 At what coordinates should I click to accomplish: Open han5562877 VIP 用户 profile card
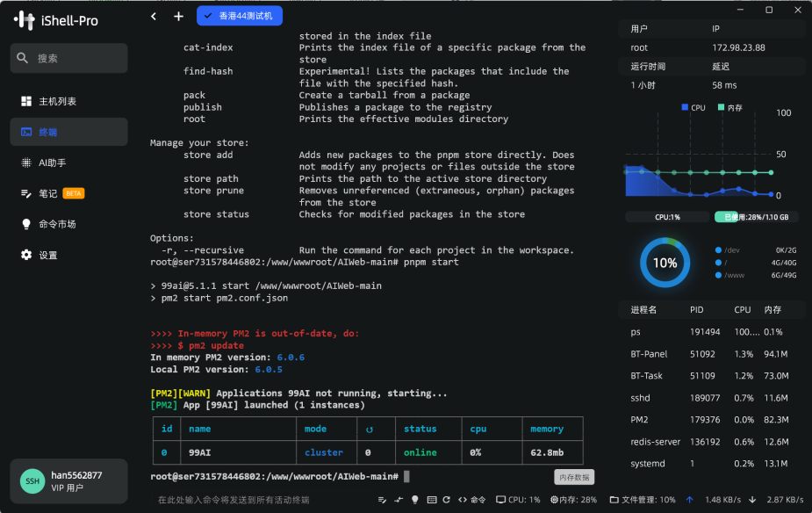[x=68, y=480]
